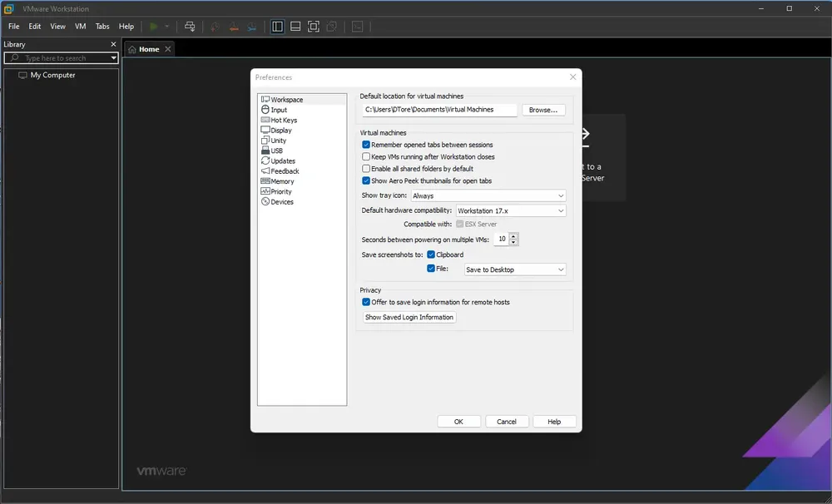This screenshot has width=832, height=504.
Task: Click the green Power On play icon
Action: tap(154, 27)
